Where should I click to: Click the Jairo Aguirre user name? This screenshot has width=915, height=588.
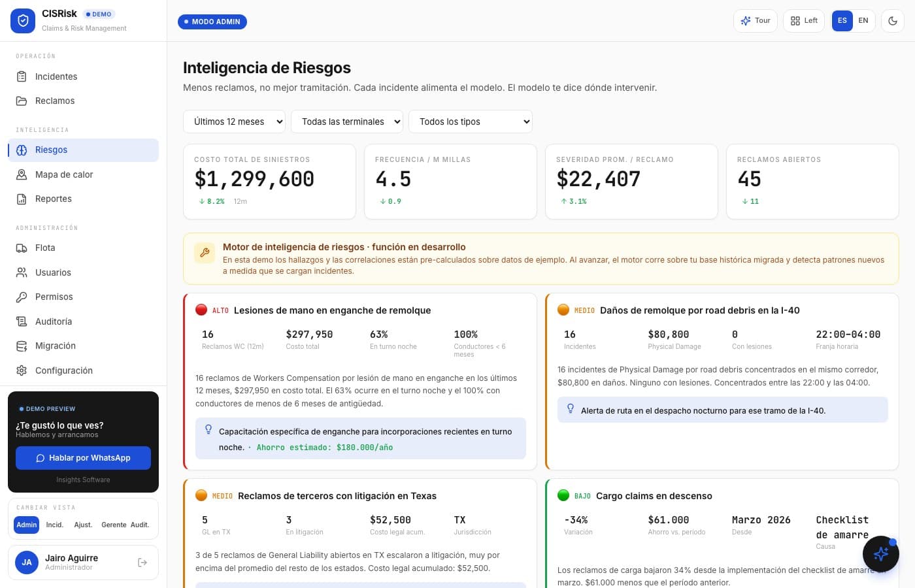pyautogui.click(x=71, y=558)
